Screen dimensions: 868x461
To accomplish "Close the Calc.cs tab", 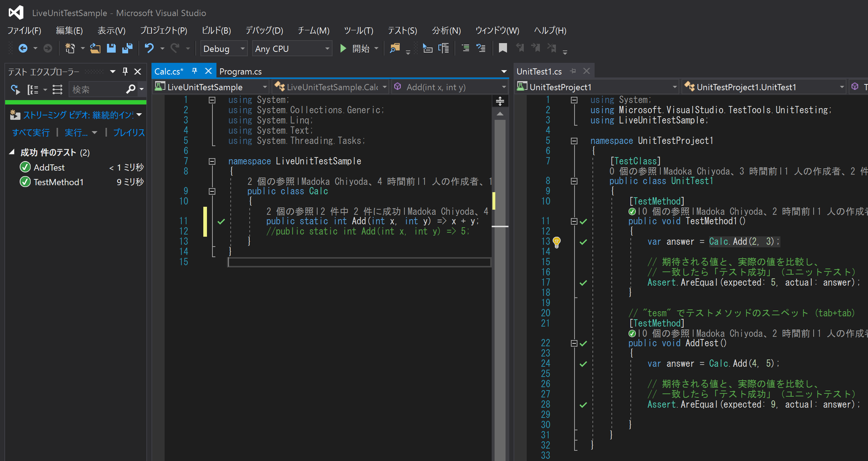I will click(x=208, y=71).
